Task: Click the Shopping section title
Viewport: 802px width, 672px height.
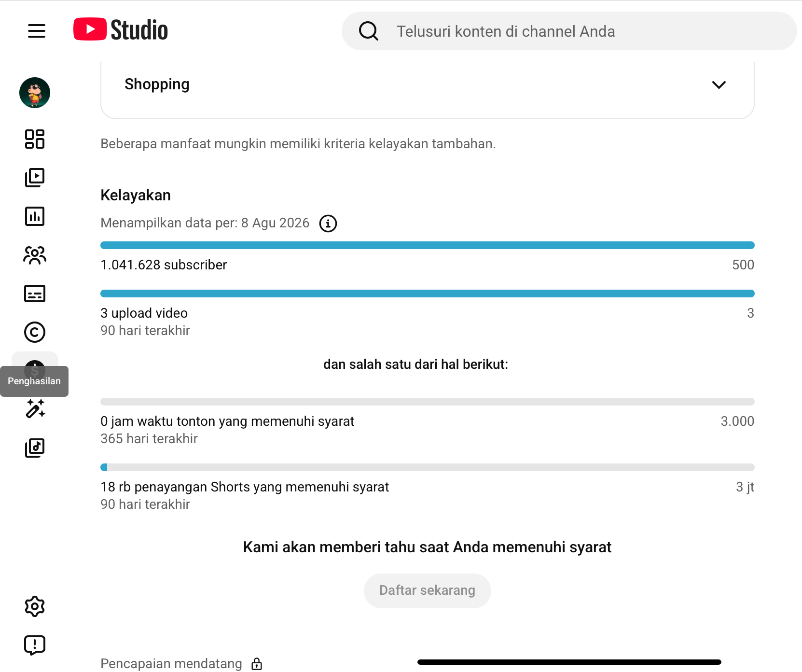Action: coord(157,84)
